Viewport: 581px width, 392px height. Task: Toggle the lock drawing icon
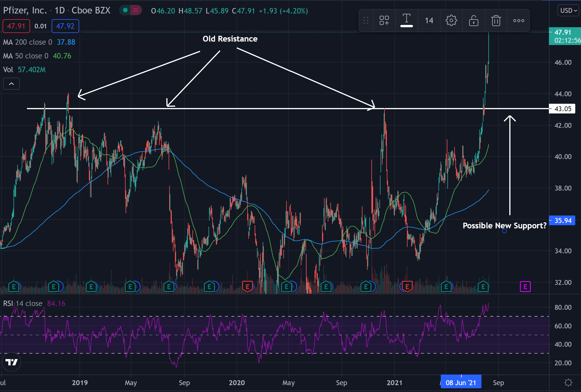pos(473,21)
